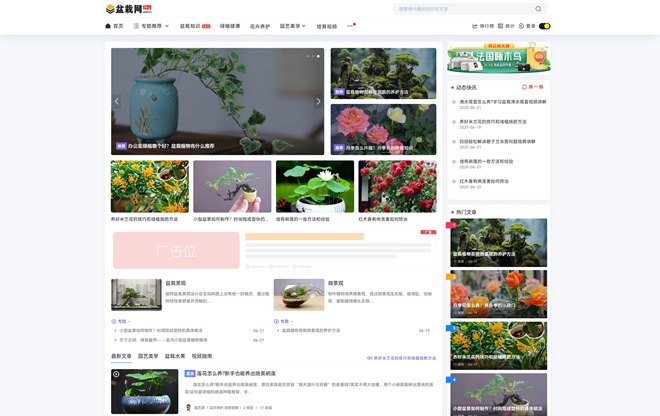
Task: Click the 登录 login icon
Action: (521, 26)
